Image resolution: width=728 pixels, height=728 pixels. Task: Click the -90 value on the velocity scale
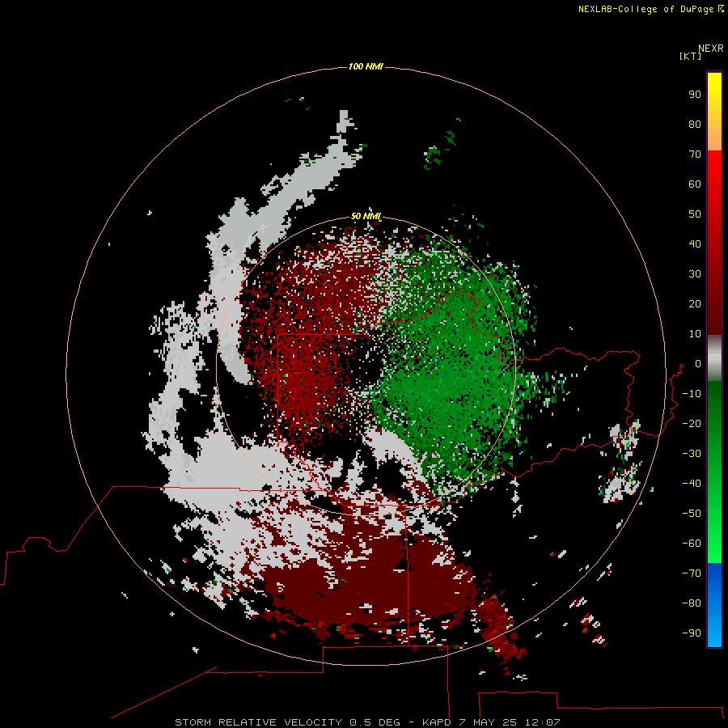click(692, 633)
